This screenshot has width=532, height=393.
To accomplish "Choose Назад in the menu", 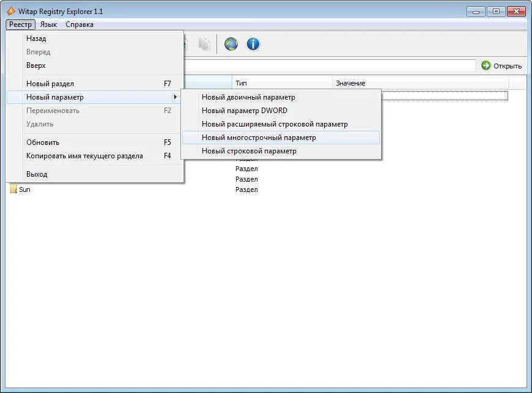I will click(95, 39).
